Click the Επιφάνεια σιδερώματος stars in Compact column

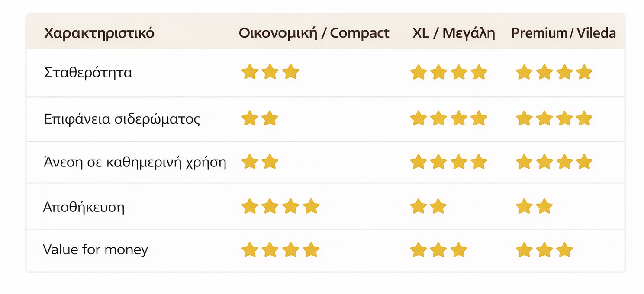(x=260, y=118)
